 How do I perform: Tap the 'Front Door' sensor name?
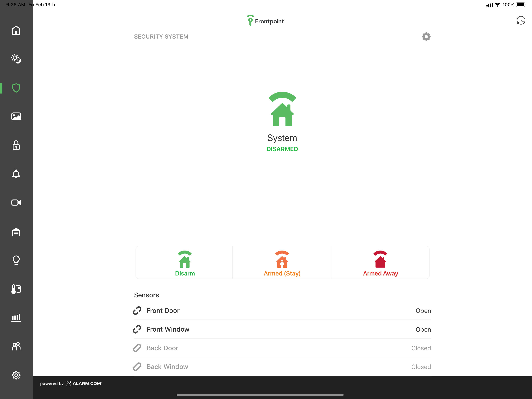click(163, 311)
